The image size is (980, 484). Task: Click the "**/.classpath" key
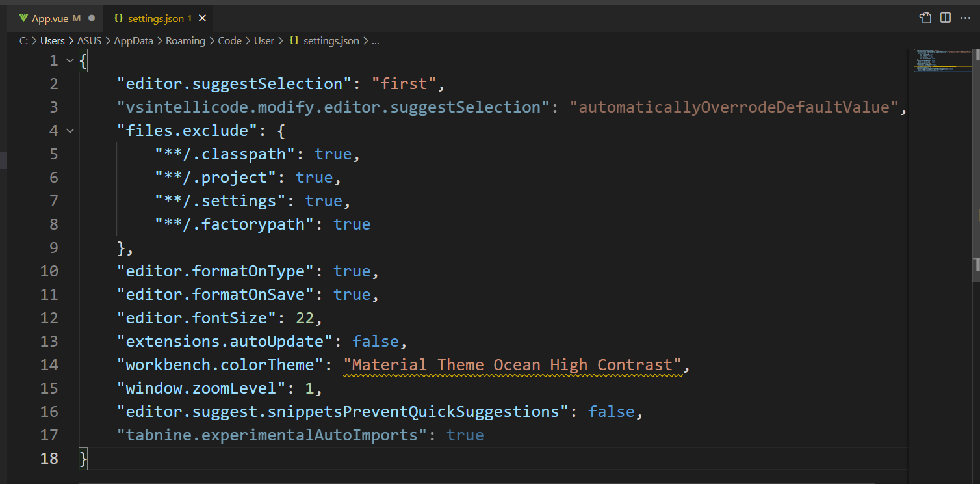click(x=225, y=154)
